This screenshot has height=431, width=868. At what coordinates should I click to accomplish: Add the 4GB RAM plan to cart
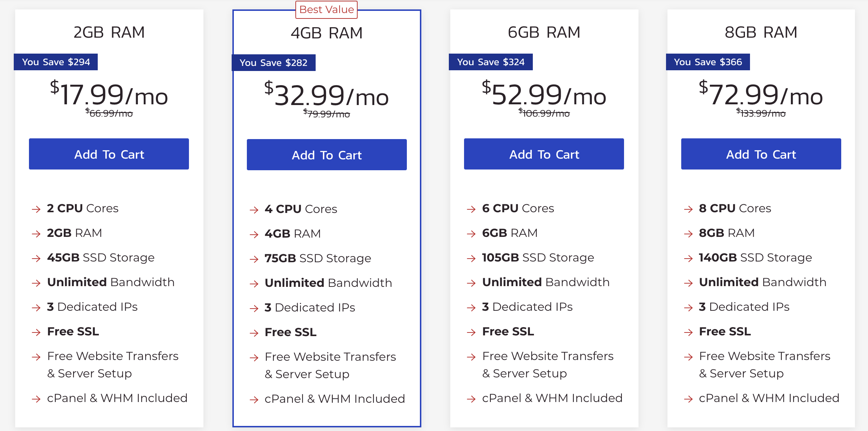(327, 155)
